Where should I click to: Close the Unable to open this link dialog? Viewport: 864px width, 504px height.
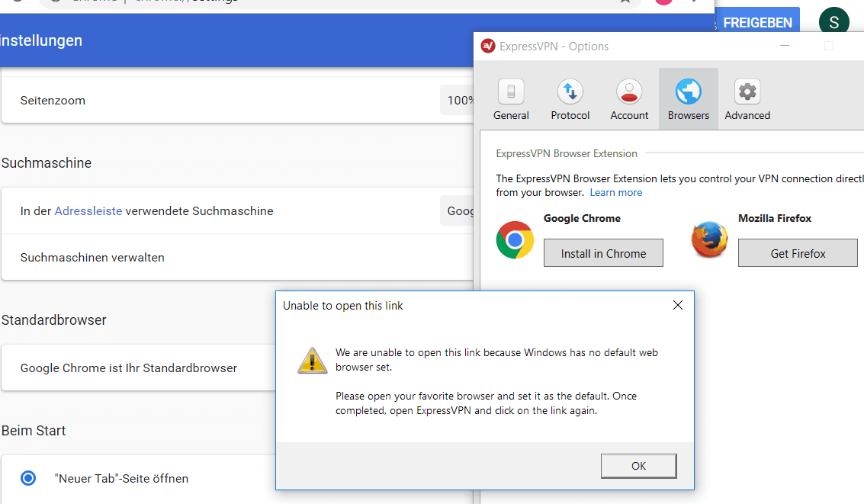pos(678,305)
